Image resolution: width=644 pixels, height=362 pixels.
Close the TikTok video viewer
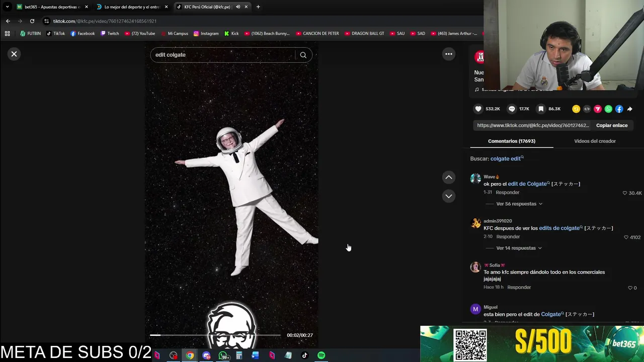(14, 54)
